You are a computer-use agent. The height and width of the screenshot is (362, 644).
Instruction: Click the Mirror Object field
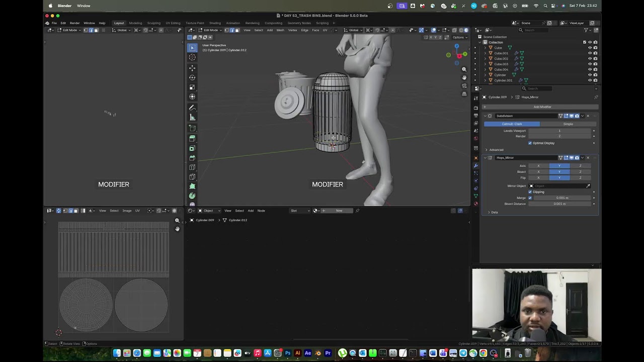(x=559, y=186)
